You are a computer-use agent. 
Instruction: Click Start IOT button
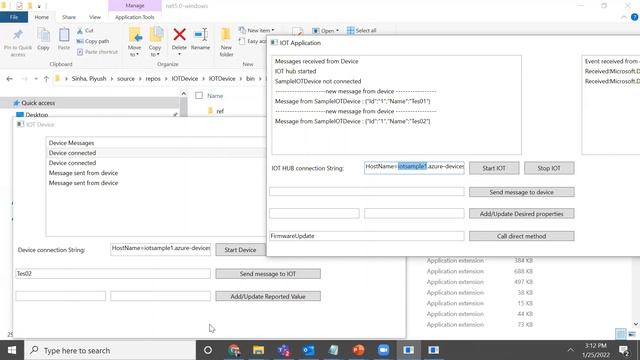(494, 168)
